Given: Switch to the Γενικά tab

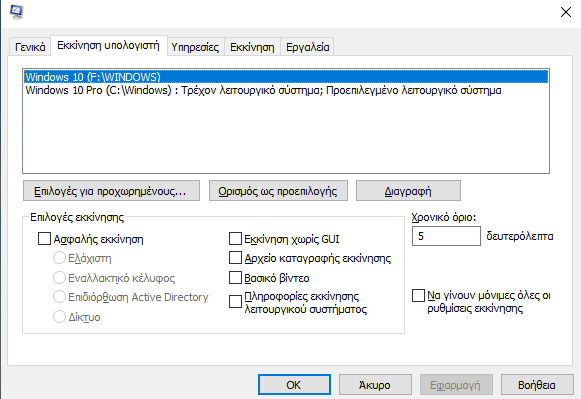Looking at the screenshot, I should coord(30,47).
